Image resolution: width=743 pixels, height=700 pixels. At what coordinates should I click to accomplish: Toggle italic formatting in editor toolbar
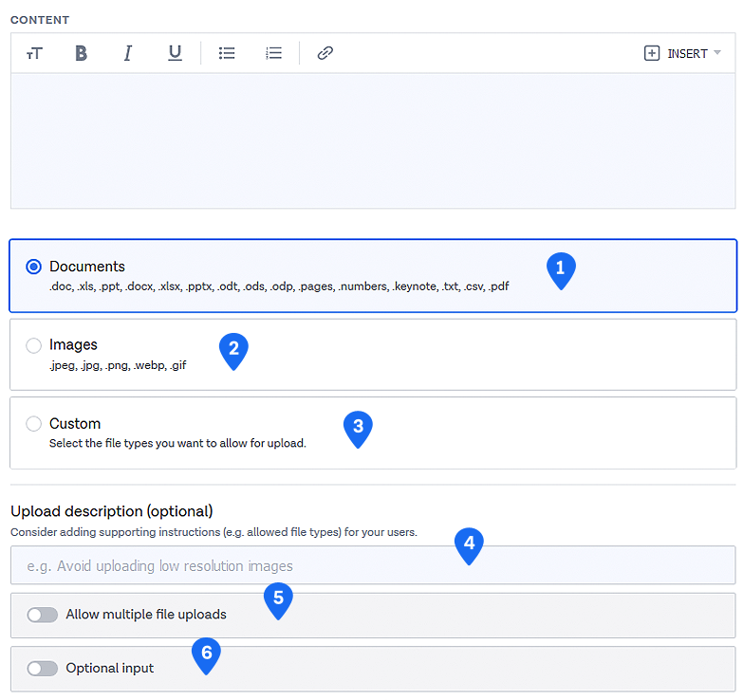pos(127,53)
